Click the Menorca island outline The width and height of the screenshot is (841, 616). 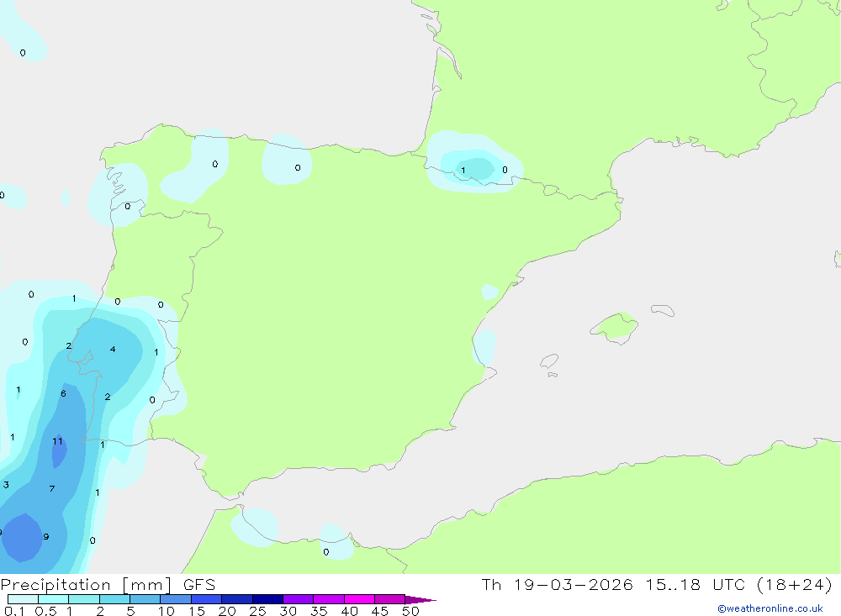(663, 310)
